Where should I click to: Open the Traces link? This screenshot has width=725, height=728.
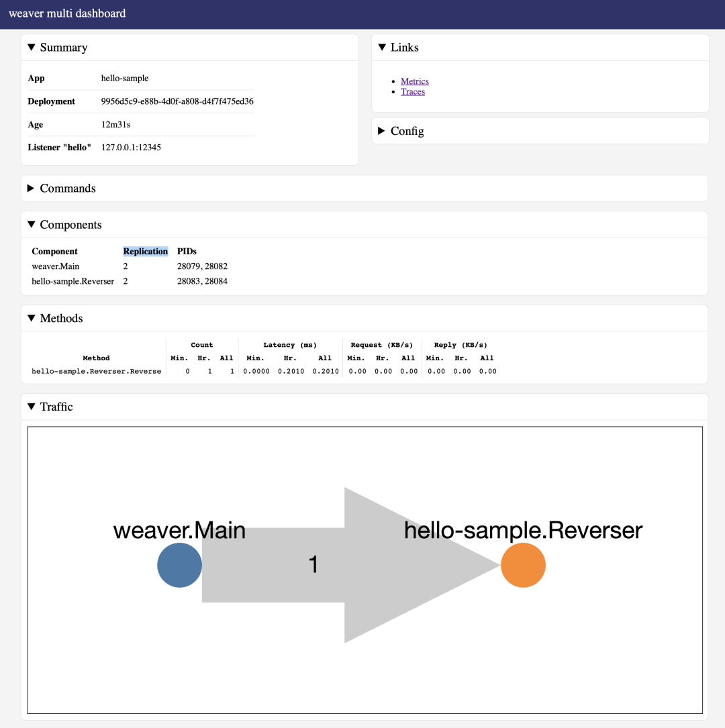[x=413, y=92]
